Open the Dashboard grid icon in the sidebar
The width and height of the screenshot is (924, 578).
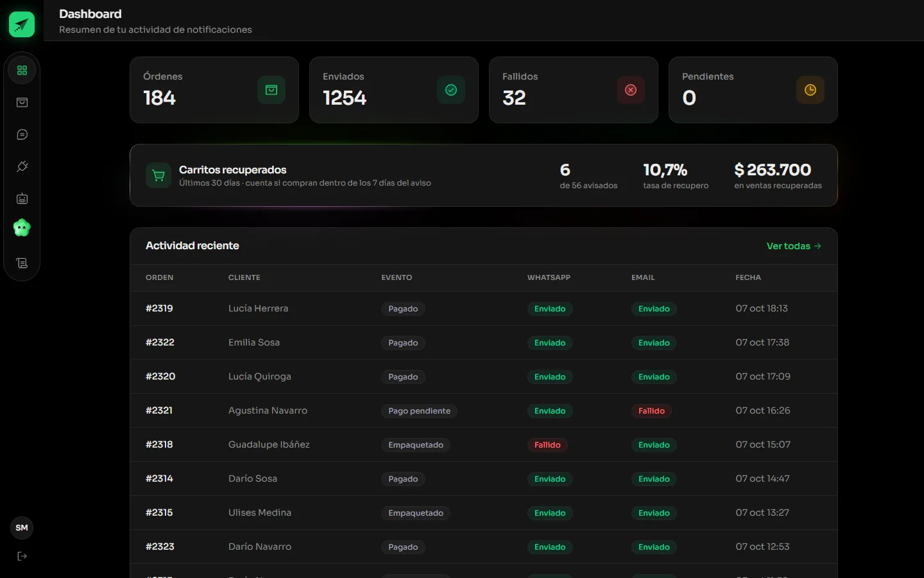pos(22,70)
